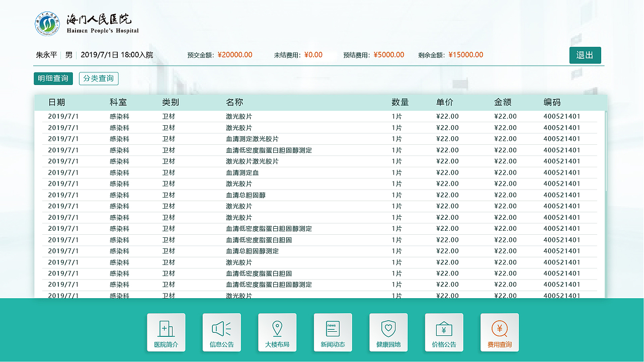This screenshot has width=644, height=362.
Task: Open the 价格公告 price notice icon
Action: point(444,332)
